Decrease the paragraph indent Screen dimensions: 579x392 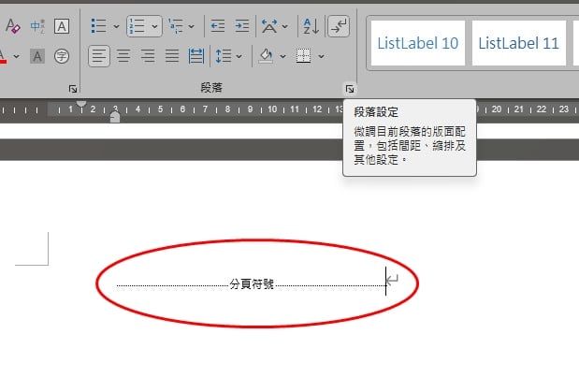218,26
